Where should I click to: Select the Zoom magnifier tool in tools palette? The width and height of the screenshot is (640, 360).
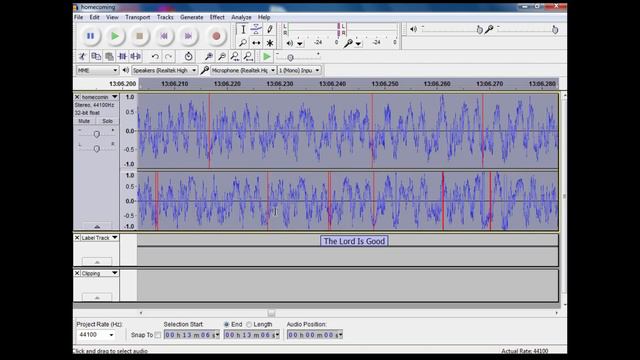243,42
